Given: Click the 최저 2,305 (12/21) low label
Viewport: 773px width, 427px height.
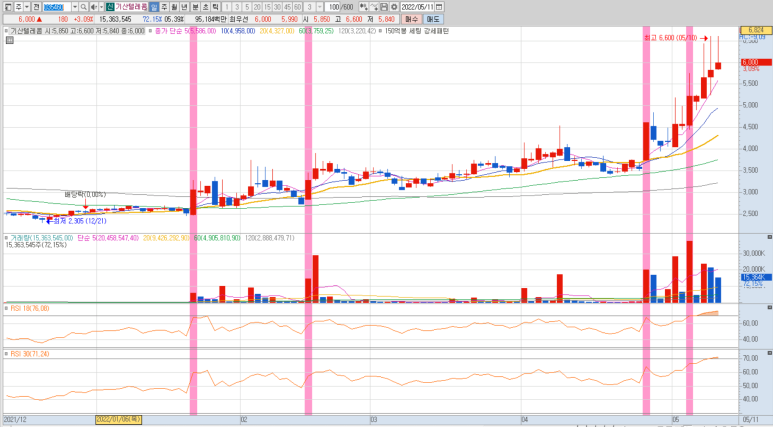Looking at the screenshot, I should coord(80,221).
